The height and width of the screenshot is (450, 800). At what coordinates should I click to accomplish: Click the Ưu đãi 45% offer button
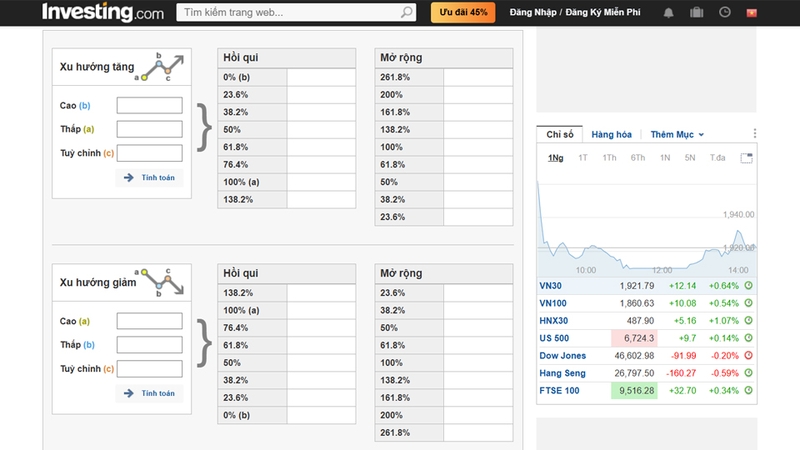click(463, 12)
